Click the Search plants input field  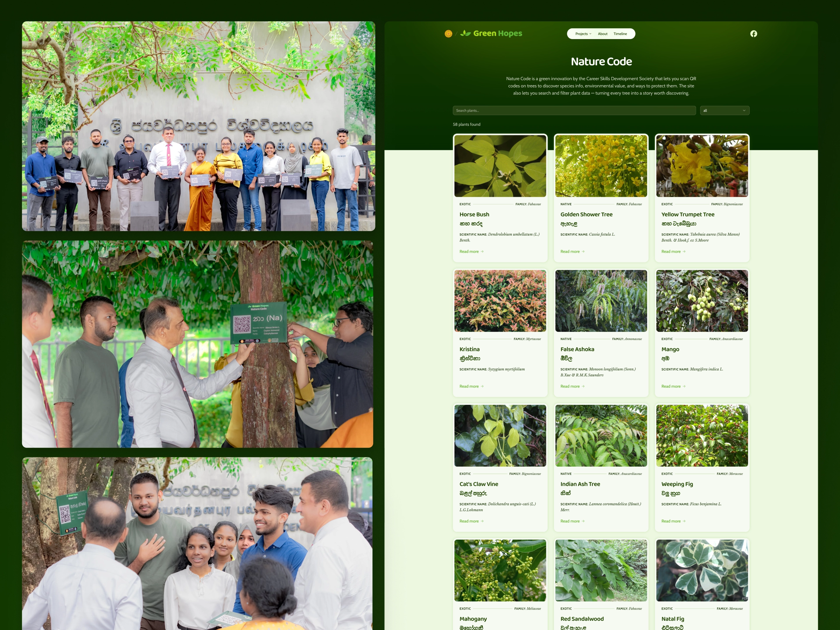574,111
